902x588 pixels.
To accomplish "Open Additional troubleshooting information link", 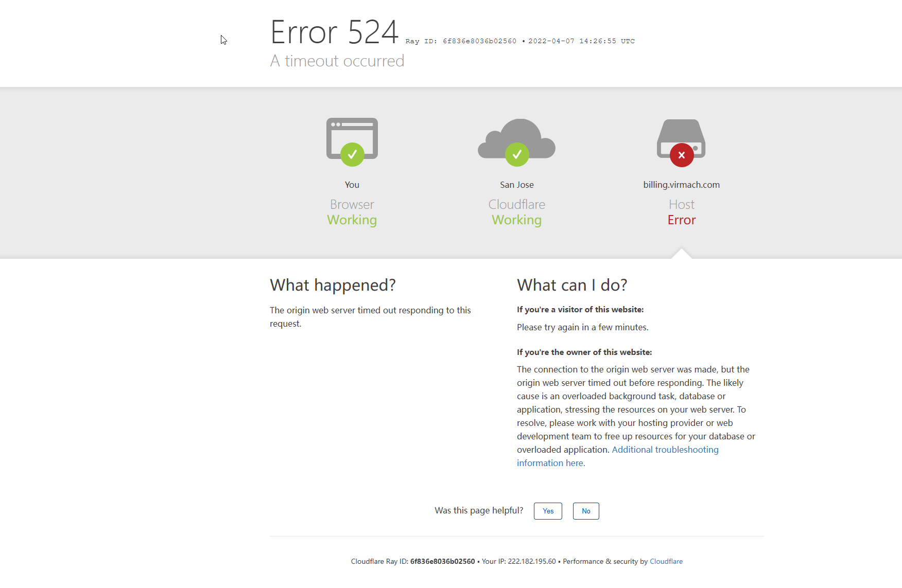I will [x=618, y=456].
